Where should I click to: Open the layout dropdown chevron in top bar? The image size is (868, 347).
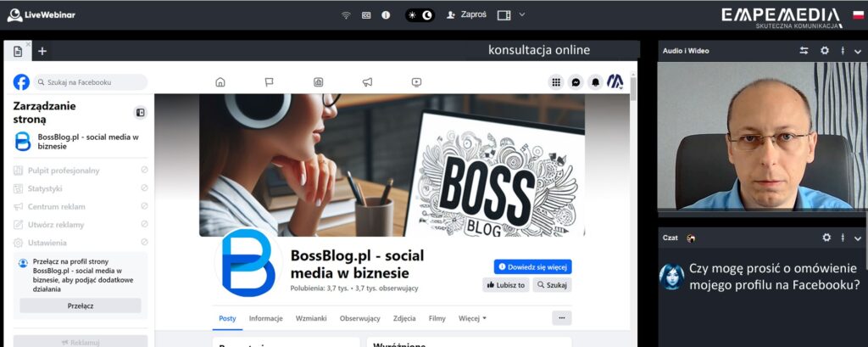[522, 14]
